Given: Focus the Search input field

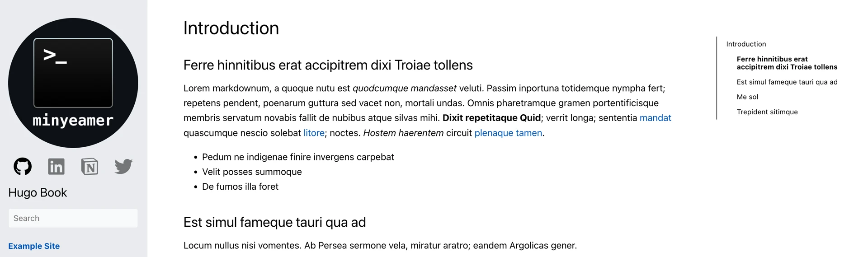Looking at the screenshot, I should 73,218.
